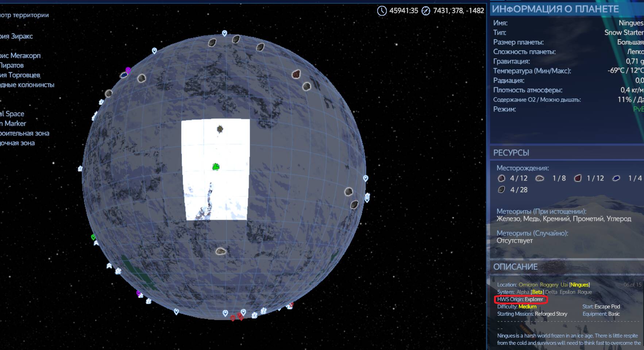Image resolution: width=644 pixels, height=350 pixels.
Task: Select the resource icon labeled 4/28
Action: (x=501, y=190)
